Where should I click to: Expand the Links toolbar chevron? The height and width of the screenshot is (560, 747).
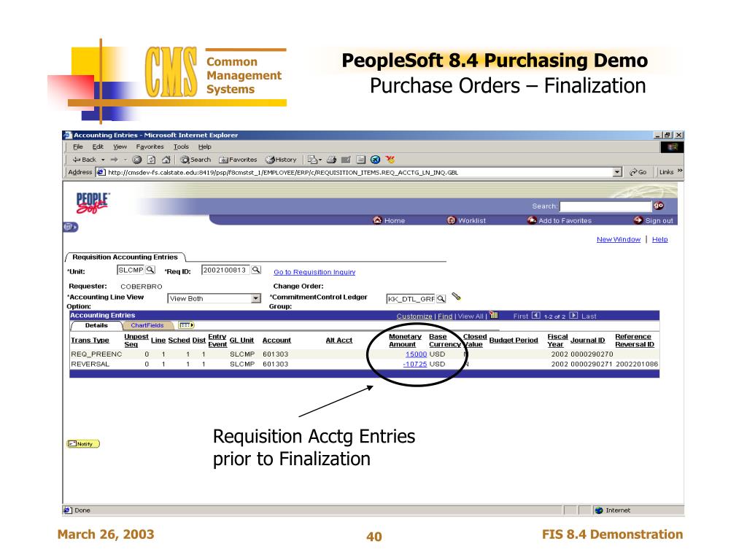pos(680,171)
